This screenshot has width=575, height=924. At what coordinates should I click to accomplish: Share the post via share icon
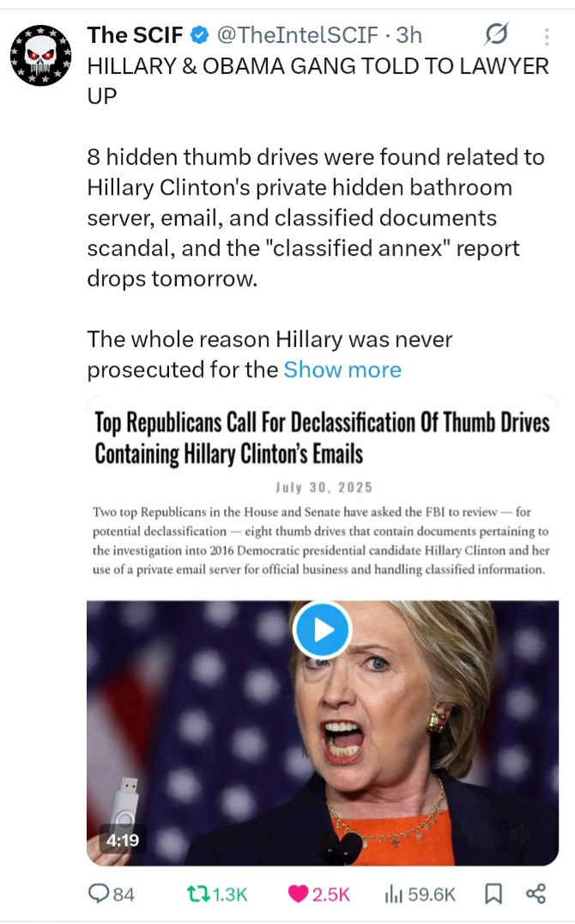pos(536,894)
